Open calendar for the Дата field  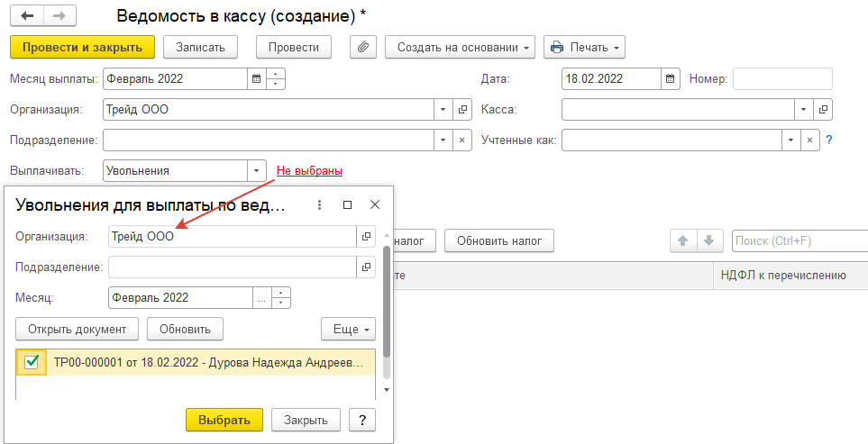[670, 79]
